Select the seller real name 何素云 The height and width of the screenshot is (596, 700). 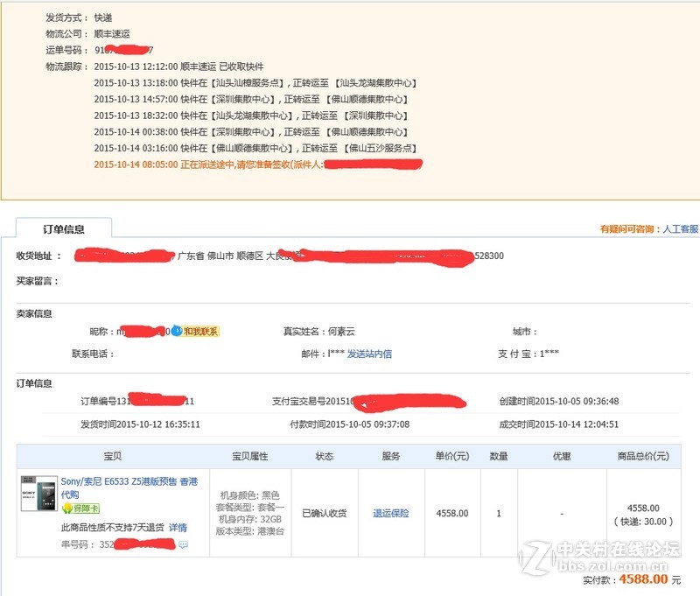click(341, 332)
